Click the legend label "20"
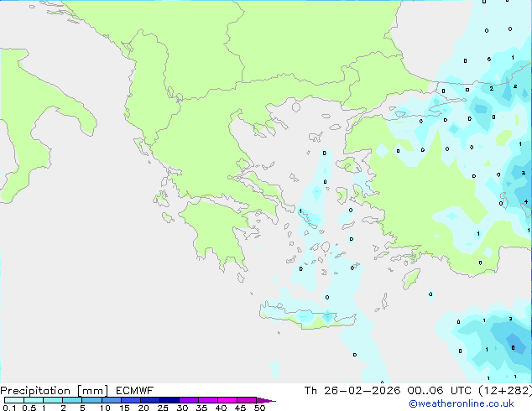Image resolution: width=532 pixels, height=411 pixels. coord(143,408)
